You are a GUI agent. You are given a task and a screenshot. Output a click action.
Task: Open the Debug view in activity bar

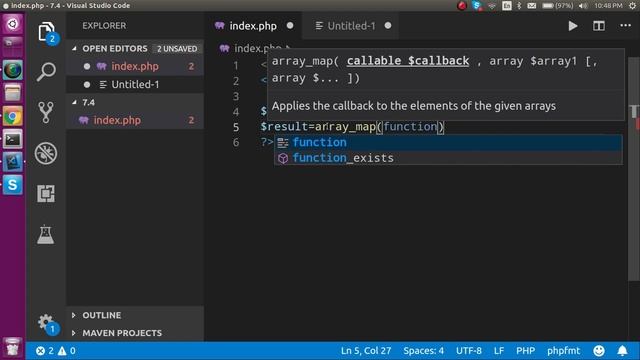(x=46, y=153)
